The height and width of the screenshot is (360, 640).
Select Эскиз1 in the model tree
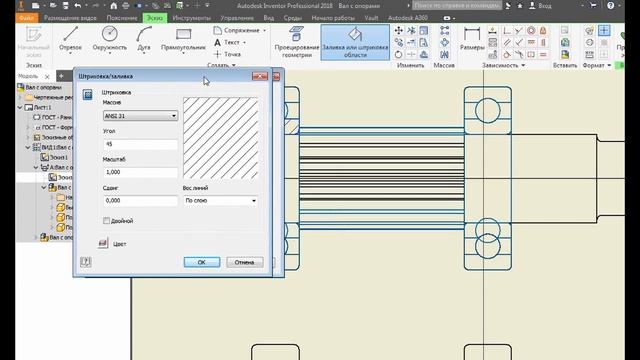(55, 157)
